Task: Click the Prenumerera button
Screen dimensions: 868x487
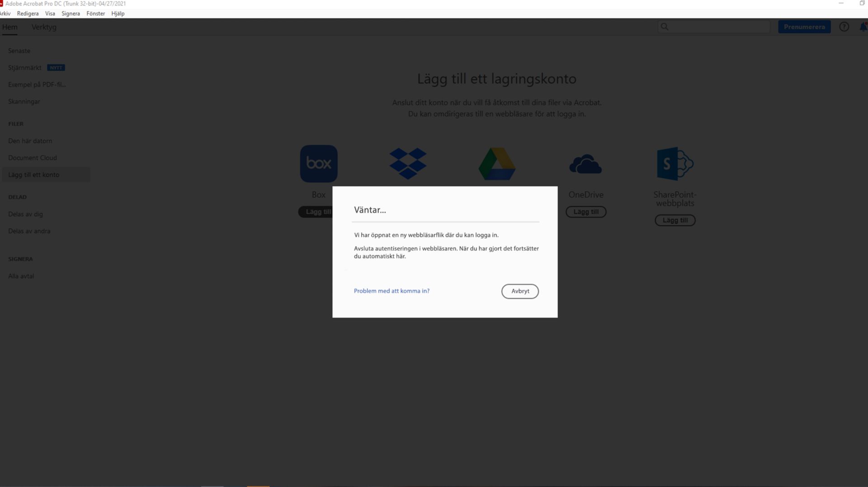Action: pos(804,27)
